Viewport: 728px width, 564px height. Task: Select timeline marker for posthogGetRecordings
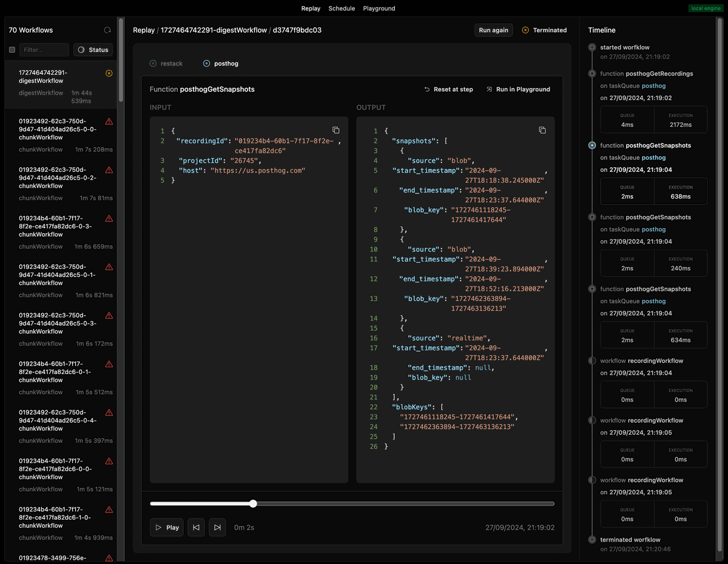[x=592, y=73]
